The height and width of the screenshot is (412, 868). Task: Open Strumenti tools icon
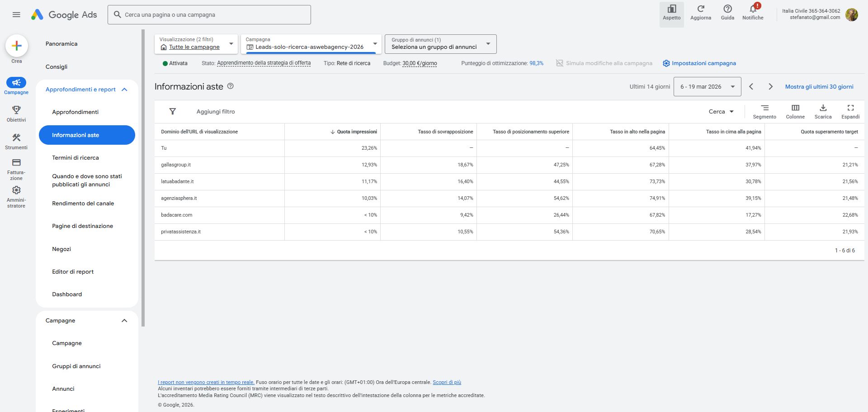click(16, 137)
